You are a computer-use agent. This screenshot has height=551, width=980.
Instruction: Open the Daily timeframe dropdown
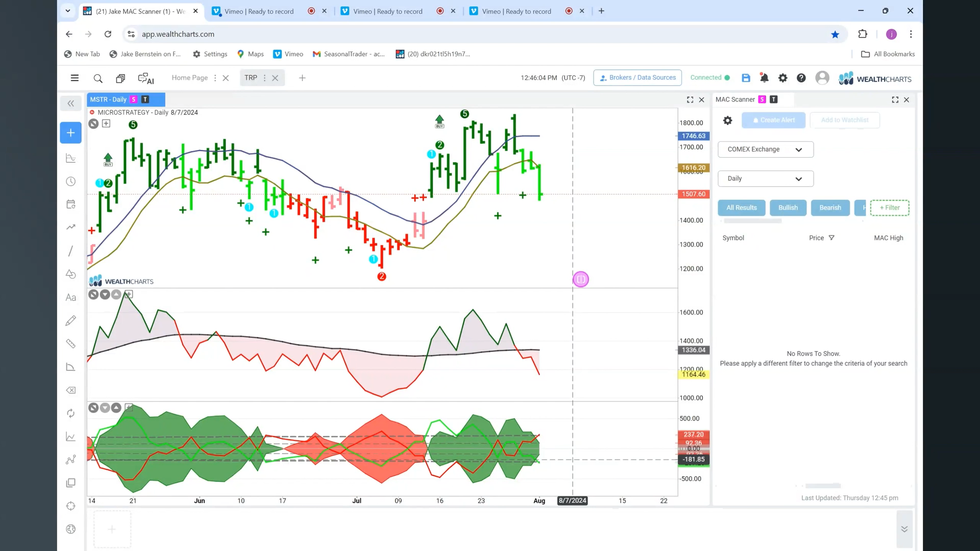(766, 179)
